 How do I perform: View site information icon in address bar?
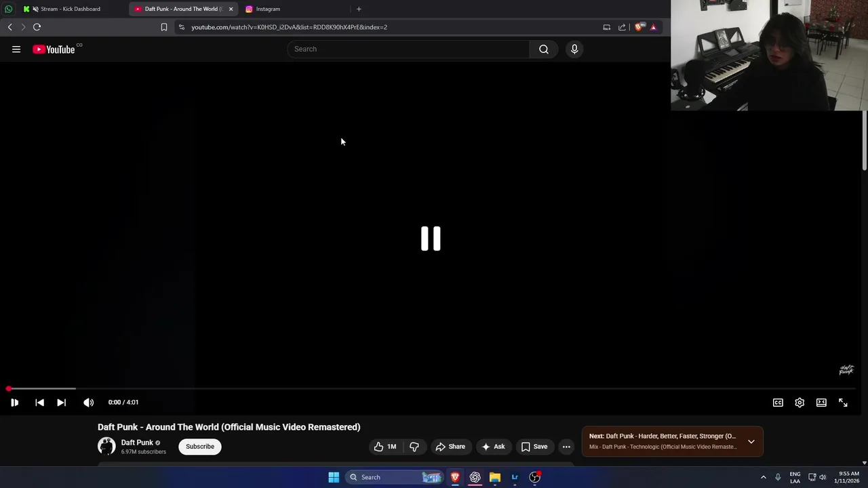pyautogui.click(x=181, y=27)
